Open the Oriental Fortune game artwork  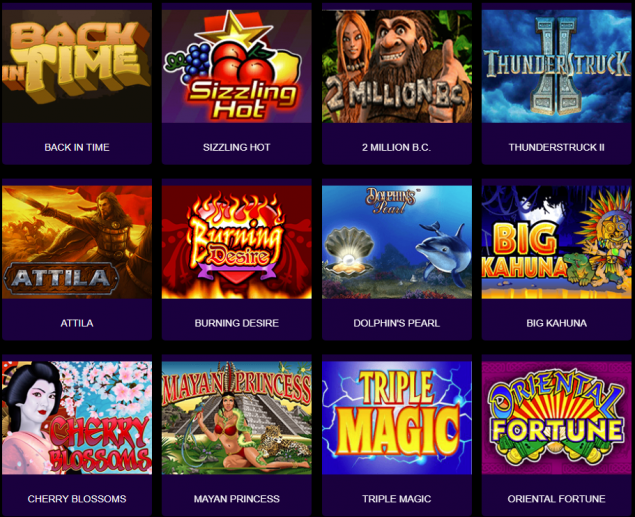point(556,418)
